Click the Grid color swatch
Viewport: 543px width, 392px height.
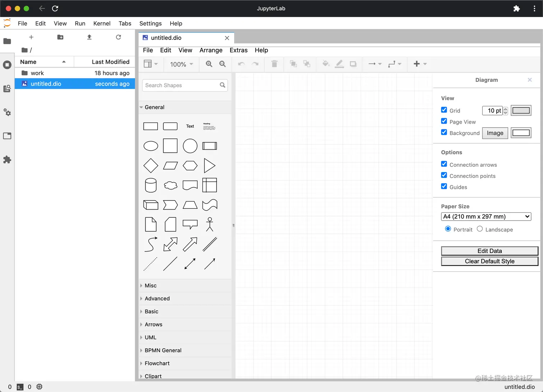tap(521, 110)
